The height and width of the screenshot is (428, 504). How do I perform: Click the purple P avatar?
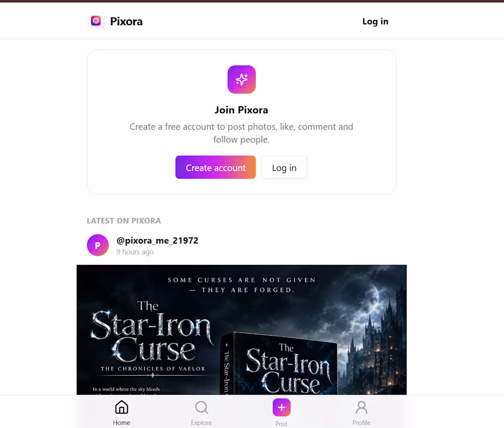98,245
